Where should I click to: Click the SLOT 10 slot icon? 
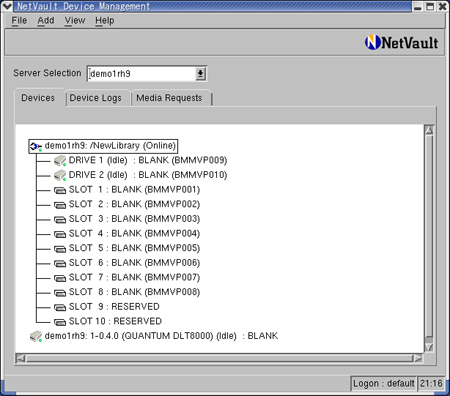(x=60, y=322)
